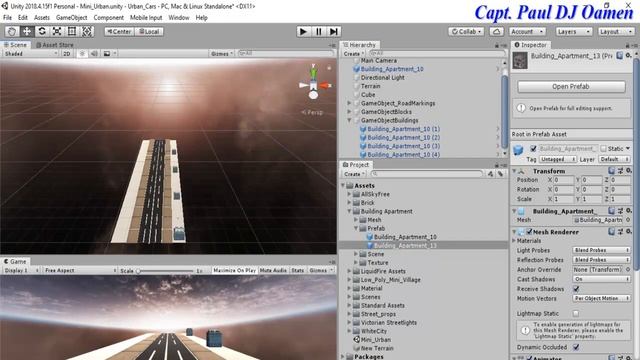Viewport: 640px width, 360px height.
Task: Open Transform component help icon
Action: point(611,171)
